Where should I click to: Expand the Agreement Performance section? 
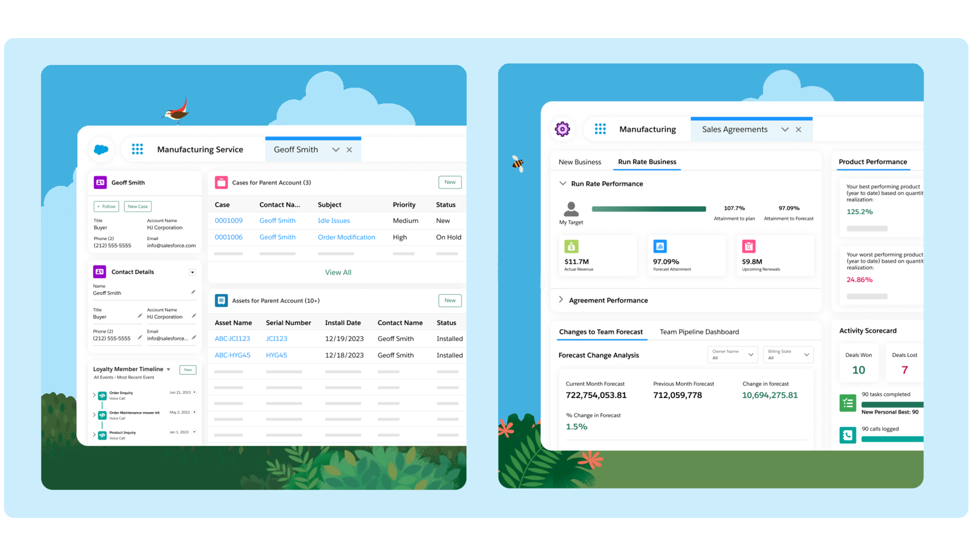561,300
